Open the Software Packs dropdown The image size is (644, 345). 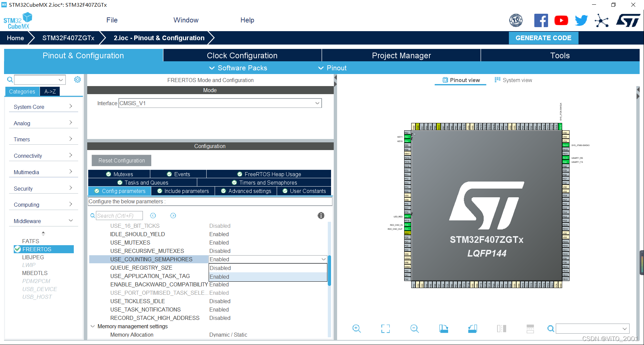tap(238, 68)
